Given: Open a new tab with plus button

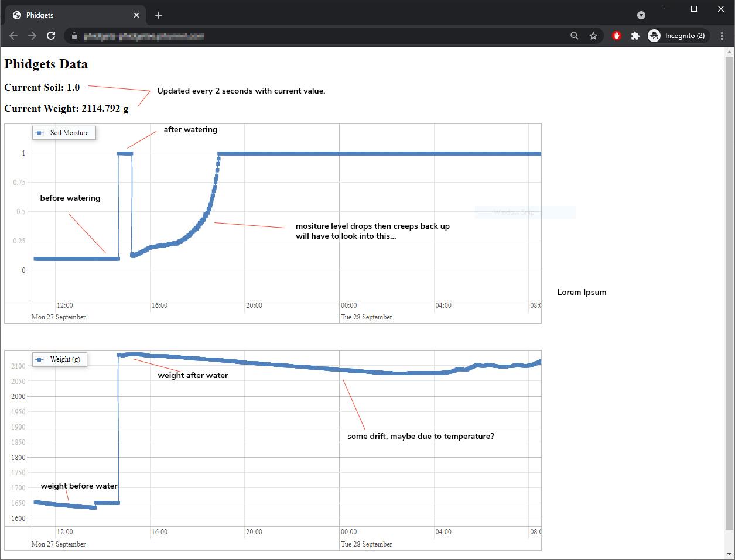Looking at the screenshot, I should [x=159, y=15].
